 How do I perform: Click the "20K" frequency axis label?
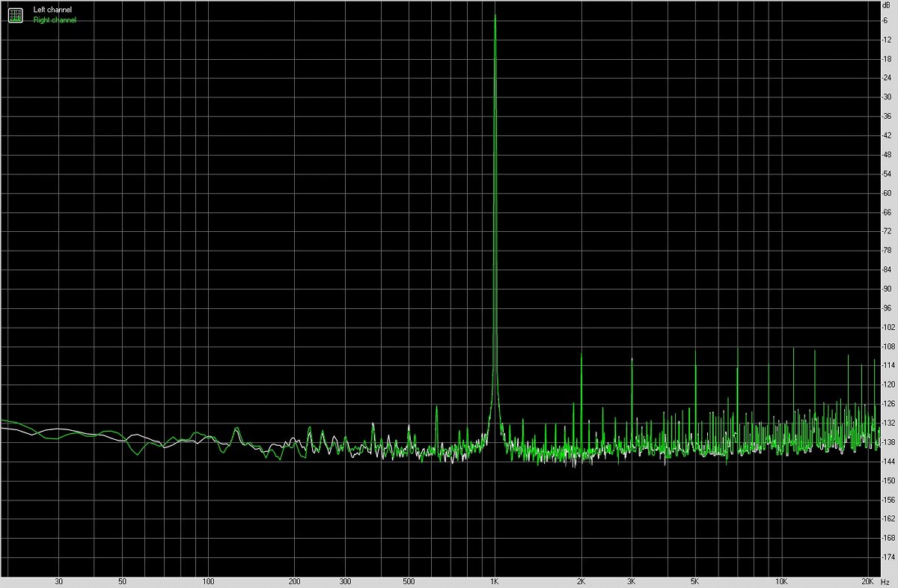pos(868,582)
